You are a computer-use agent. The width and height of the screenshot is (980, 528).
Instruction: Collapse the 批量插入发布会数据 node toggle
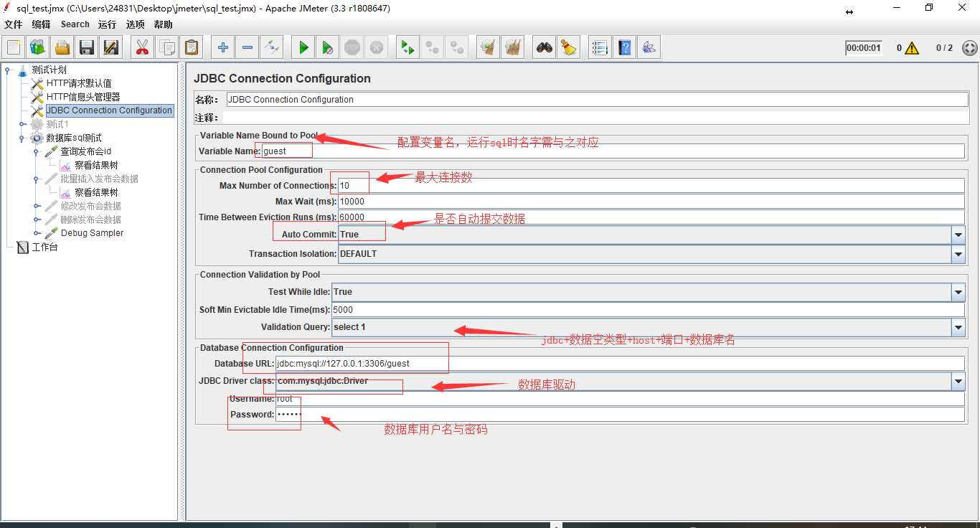37,179
